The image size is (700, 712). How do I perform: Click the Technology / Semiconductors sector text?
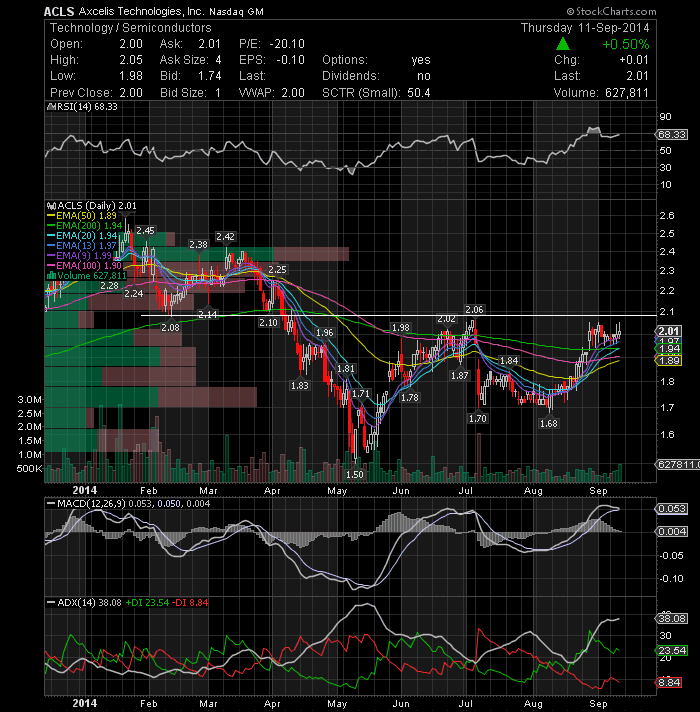pos(131,28)
